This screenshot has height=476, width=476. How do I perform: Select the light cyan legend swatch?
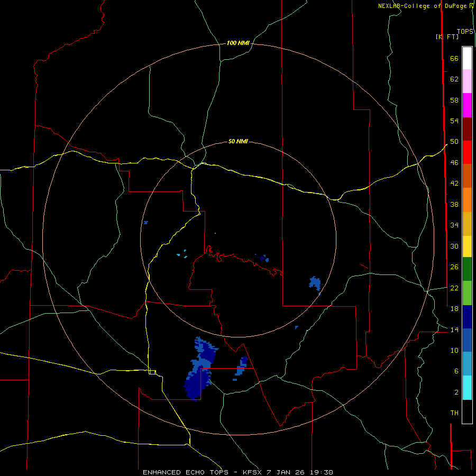(x=467, y=387)
